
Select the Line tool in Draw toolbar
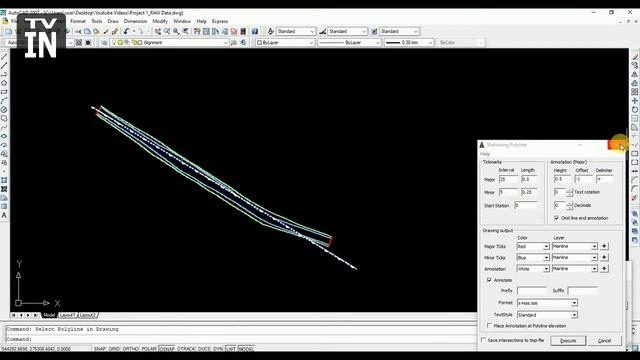[x=4, y=57]
